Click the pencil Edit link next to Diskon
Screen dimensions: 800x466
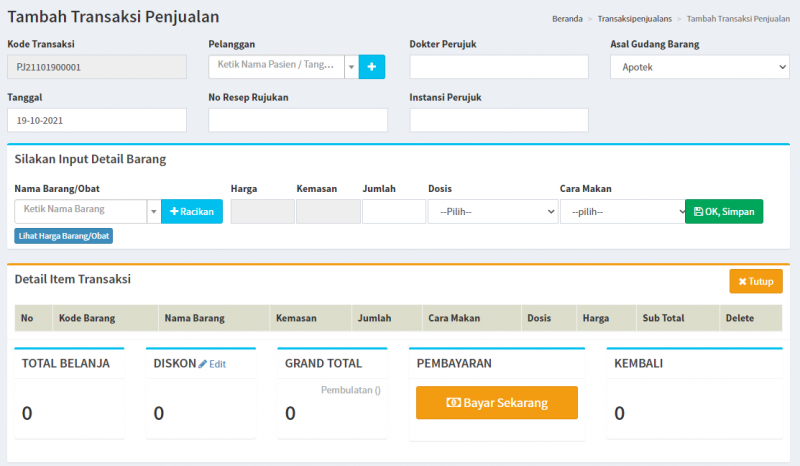[212, 364]
